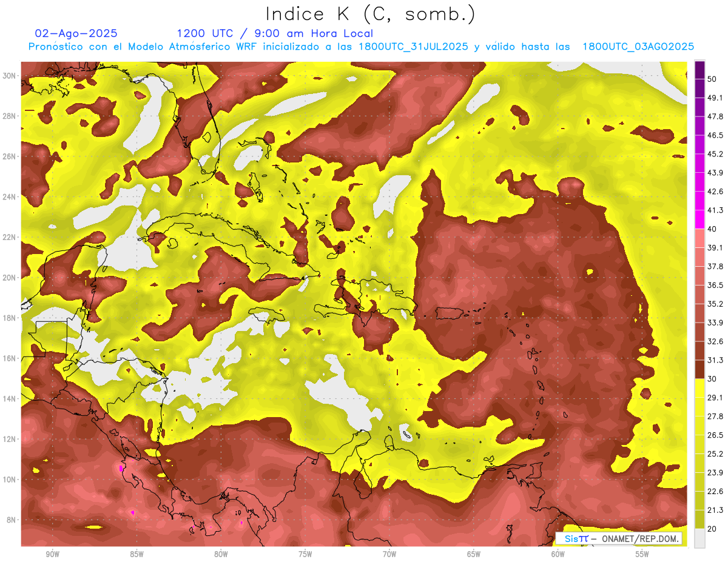Click the legend value "36.5"
The height and width of the screenshot is (562, 728).
point(715,285)
